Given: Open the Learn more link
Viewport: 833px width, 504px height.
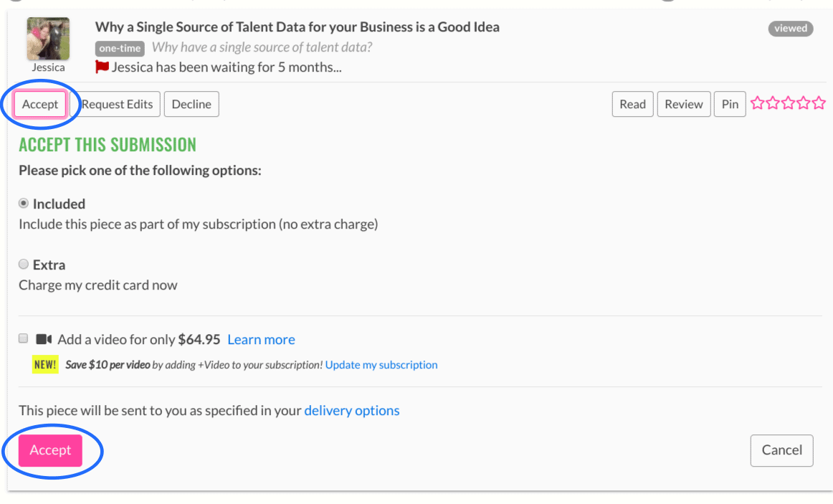Looking at the screenshot, I should pyautogui.click(x=262, y=339).
